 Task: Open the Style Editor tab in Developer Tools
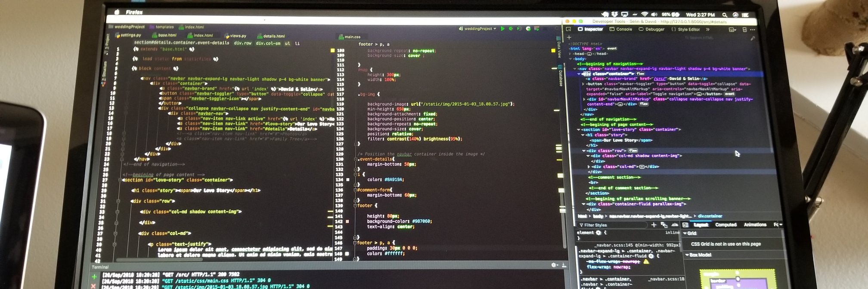[685, 29]
